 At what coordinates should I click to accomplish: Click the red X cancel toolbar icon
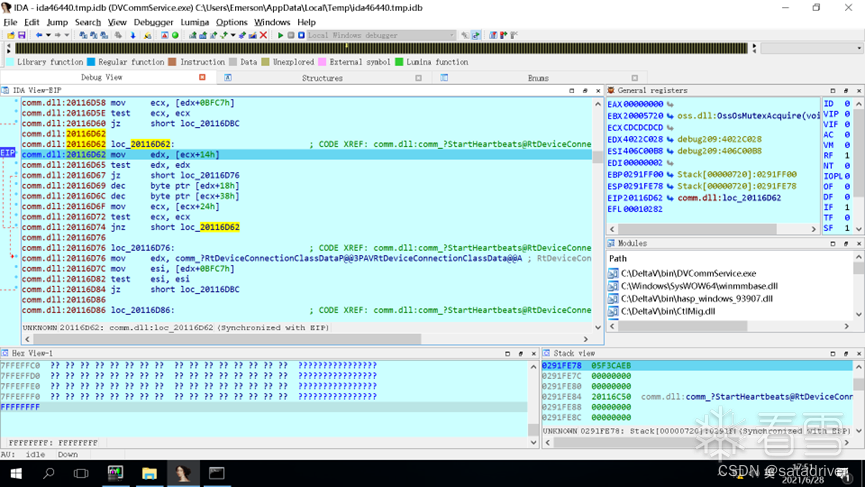tap(264, 35)
